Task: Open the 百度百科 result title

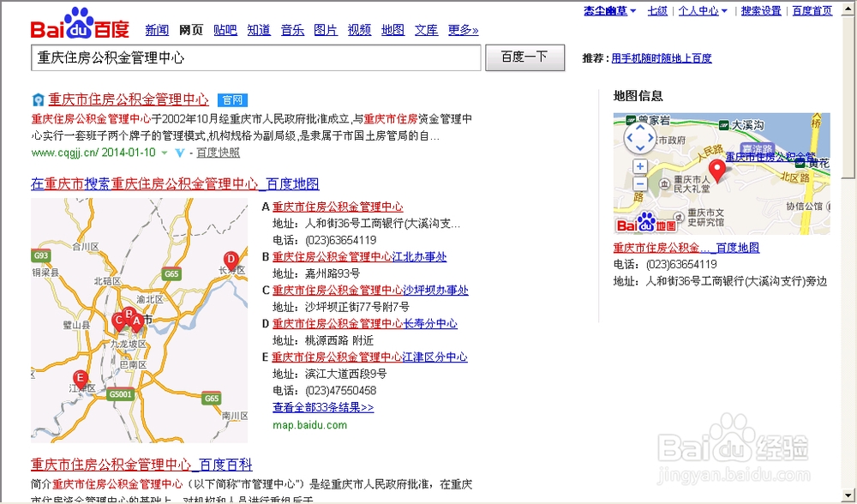Action: 141,465
